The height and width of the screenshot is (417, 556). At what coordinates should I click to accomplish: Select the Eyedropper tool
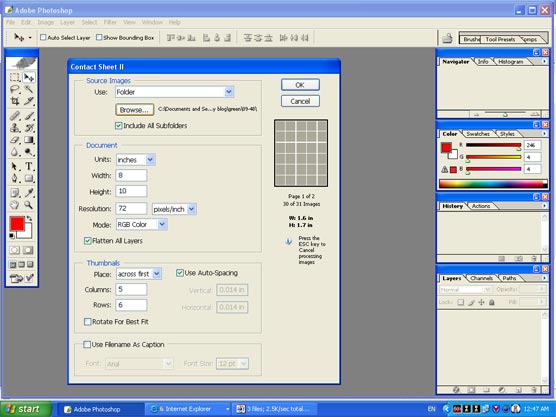point(29,193)
